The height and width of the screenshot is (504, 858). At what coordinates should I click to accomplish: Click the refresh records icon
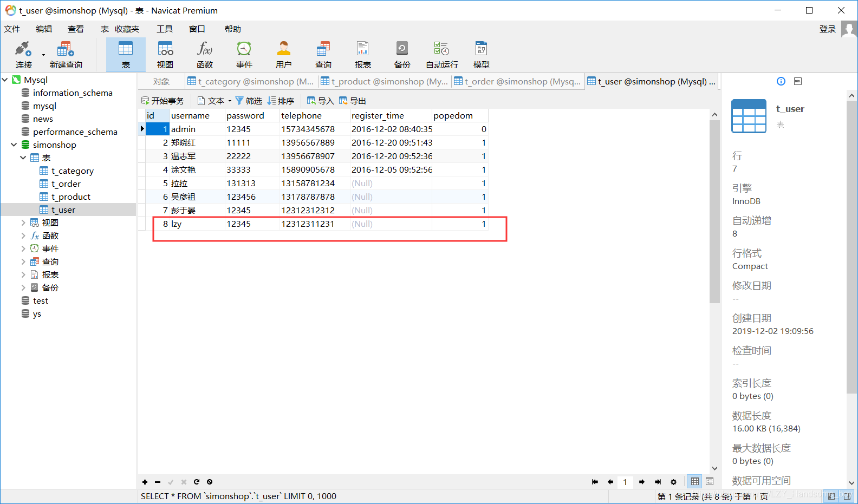point(197,482)
